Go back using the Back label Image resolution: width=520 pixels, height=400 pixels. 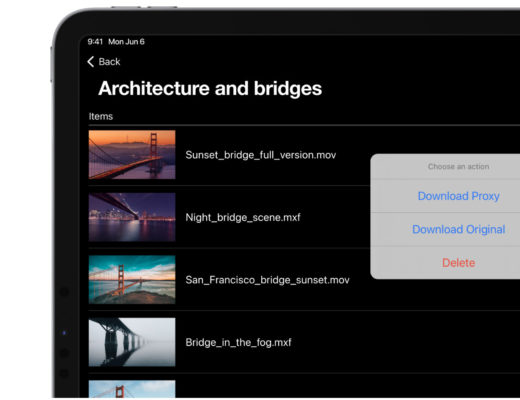tap(109, 62)
